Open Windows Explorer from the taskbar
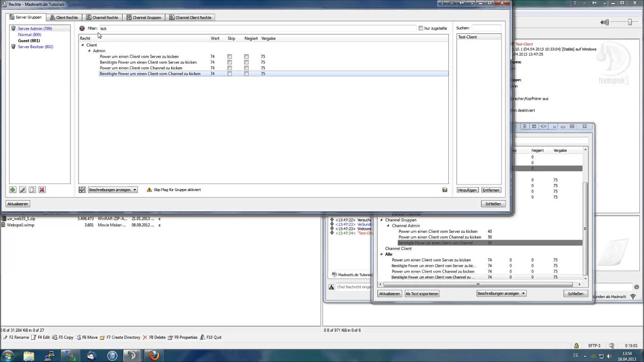644x362 pixels. pyautogui.click(x=29, y=356)
